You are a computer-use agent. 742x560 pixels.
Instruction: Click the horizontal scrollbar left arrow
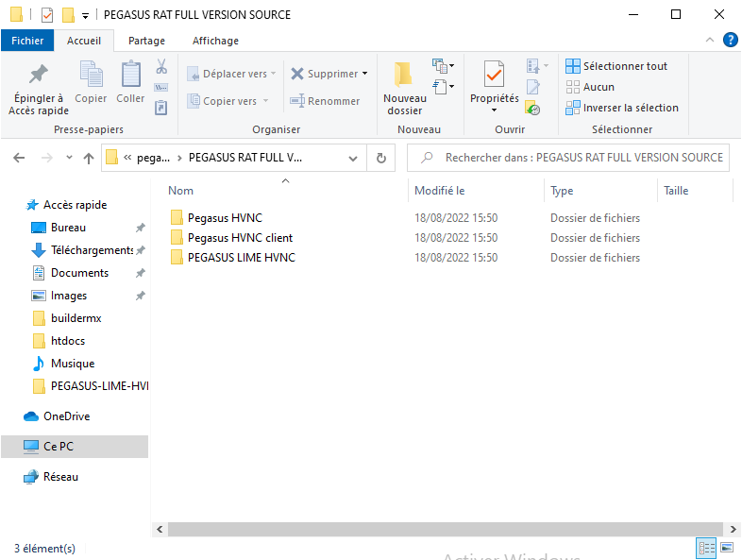pyautogui.click(x=160, y=529)
